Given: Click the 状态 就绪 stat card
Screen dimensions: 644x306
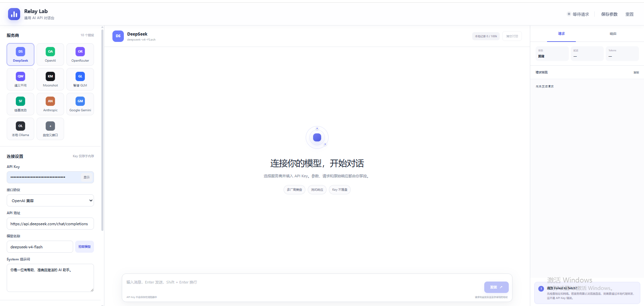Looking at the screenshot, I should (x=552, y=54).
